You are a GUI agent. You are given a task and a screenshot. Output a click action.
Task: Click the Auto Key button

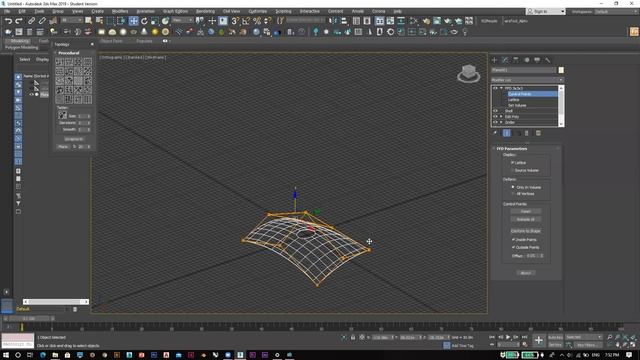tap(555, 338)
